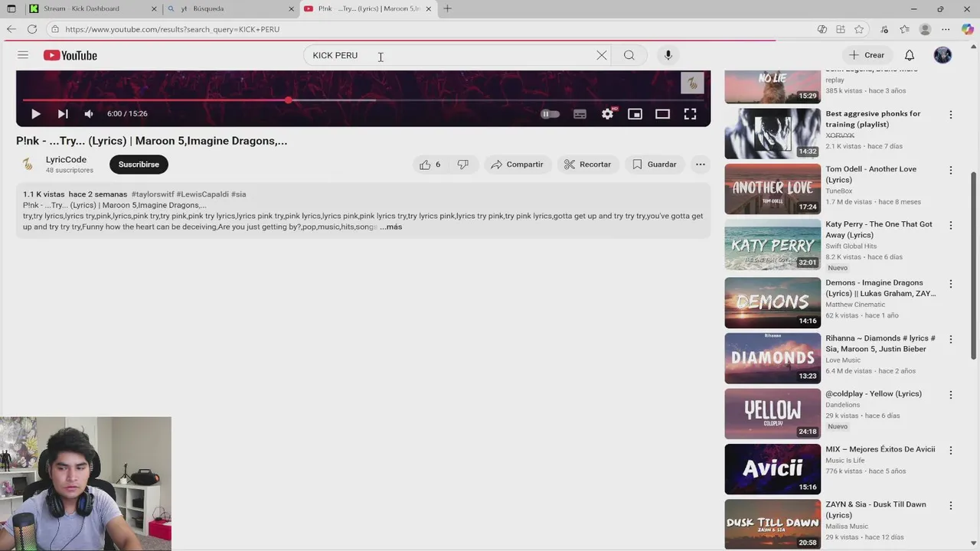
Task: Open options for MIX Avicii video
Action: (x=951, y=450)
